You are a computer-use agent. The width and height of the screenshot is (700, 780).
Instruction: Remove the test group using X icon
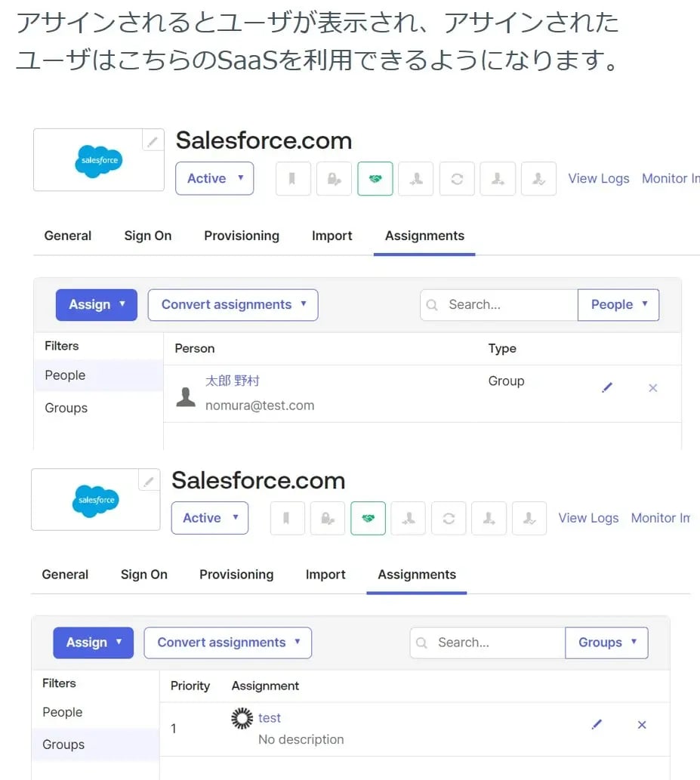tap(642, 725)
